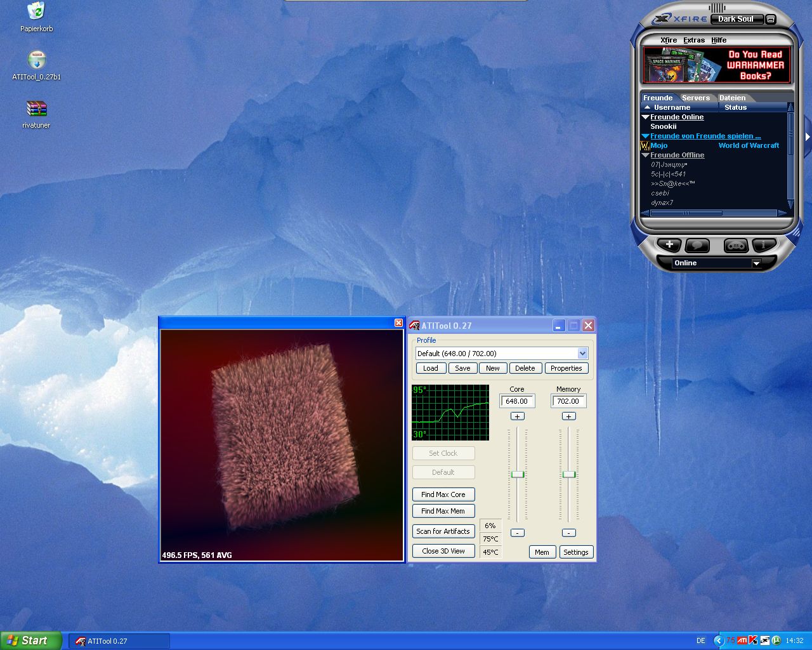The image size is (812, 650).
Task: Click the Memory clock slider thumb
Action: 569,475
